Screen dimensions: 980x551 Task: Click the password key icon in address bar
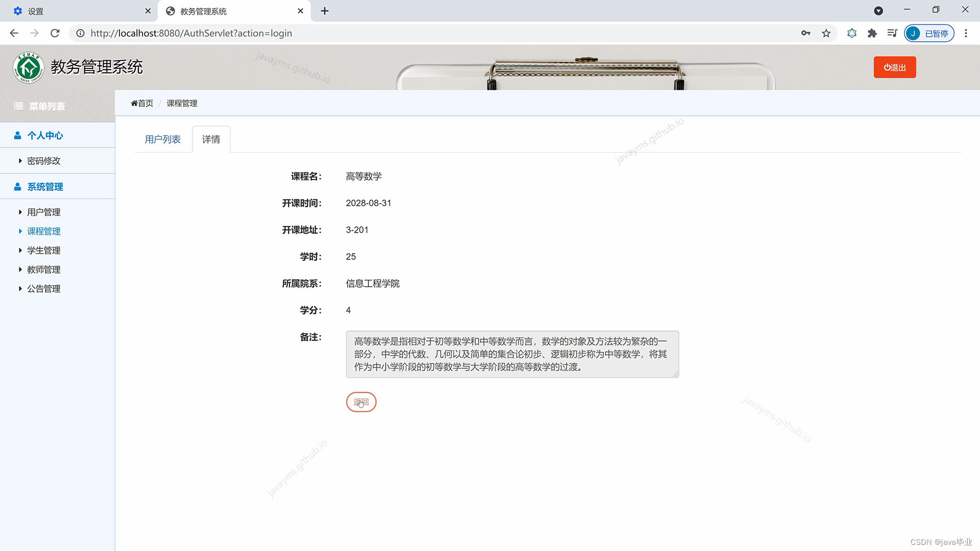805,33
